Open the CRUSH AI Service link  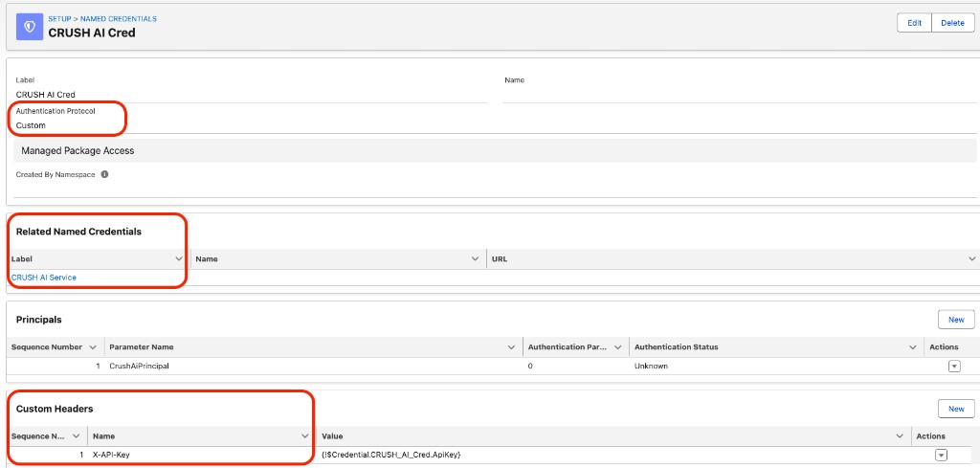click(44, 278)
